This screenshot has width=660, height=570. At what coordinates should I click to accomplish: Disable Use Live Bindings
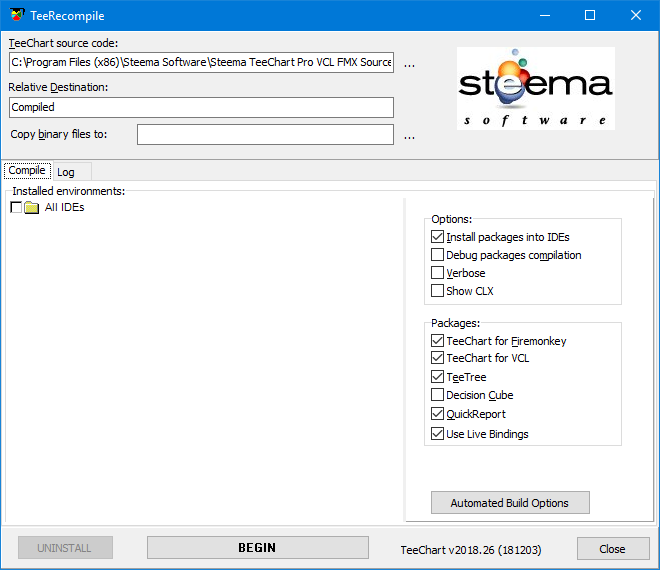click(437, 434)
